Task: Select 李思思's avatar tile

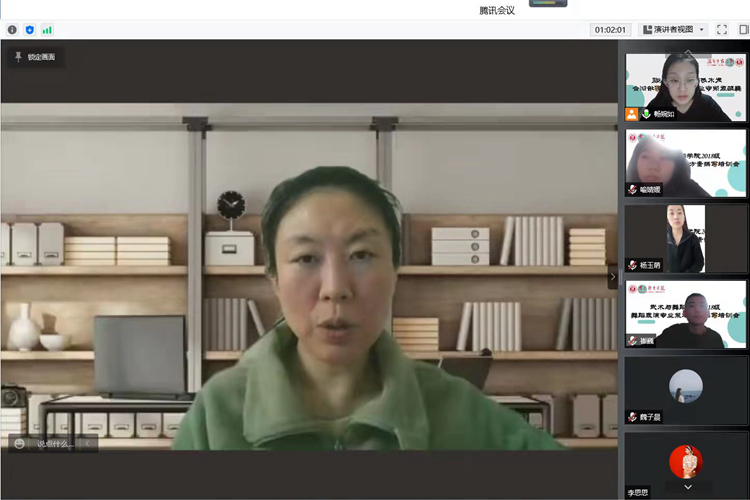Action: (685, 464)
